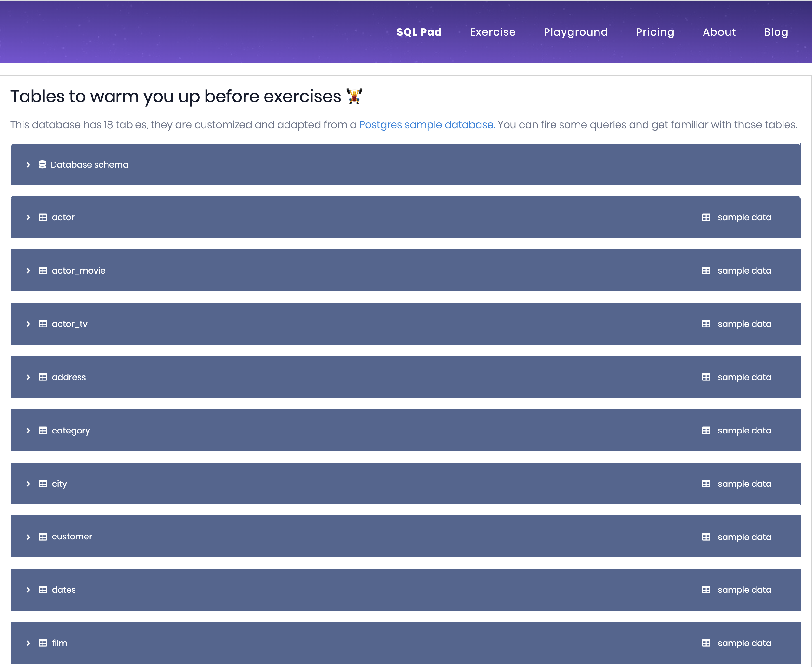Click the table icon beside address
Viewport: 812px width, 667px height.
point(43,377)
